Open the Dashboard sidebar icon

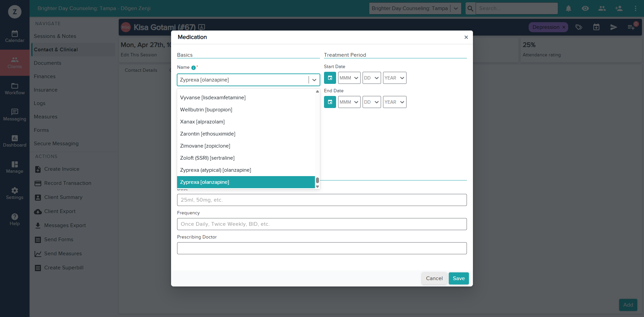[x=15, y=141]
